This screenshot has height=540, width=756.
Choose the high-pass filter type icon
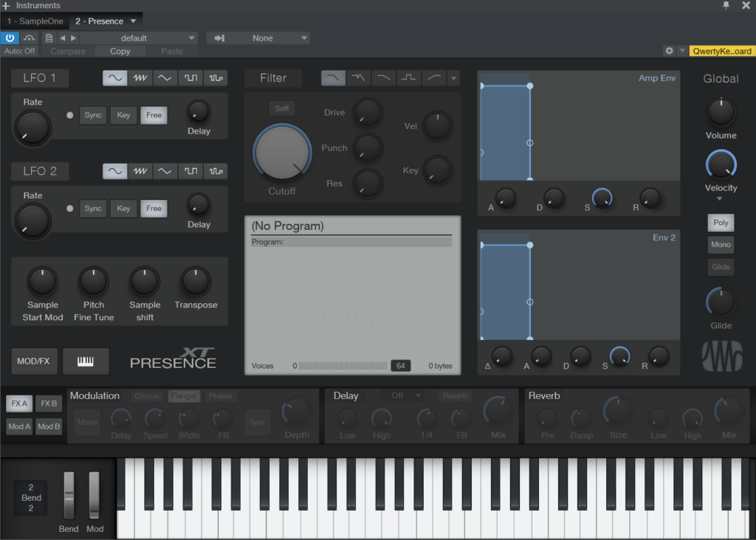click(434, 78)
